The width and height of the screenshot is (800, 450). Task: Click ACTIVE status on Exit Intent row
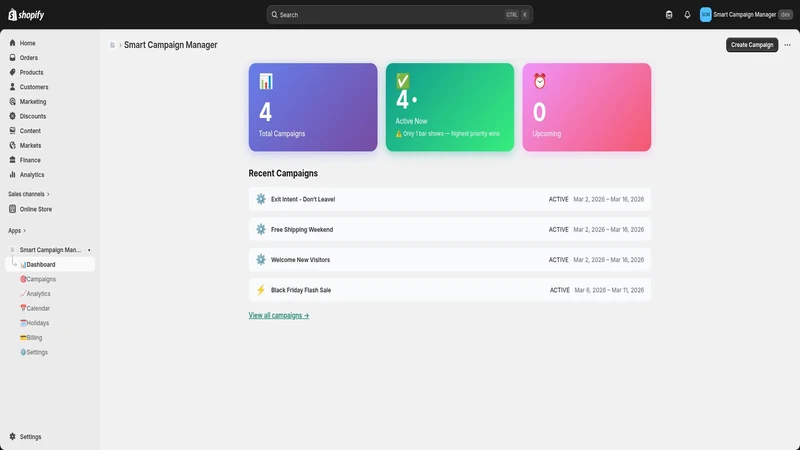coord(558,199)
